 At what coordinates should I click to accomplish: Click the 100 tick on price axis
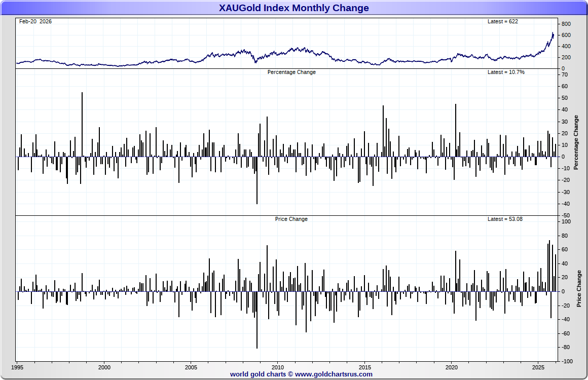coord(566,221)
